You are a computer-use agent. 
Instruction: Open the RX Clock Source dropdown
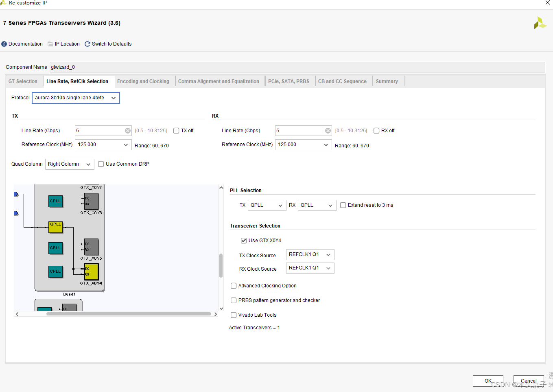coord(310,268)
